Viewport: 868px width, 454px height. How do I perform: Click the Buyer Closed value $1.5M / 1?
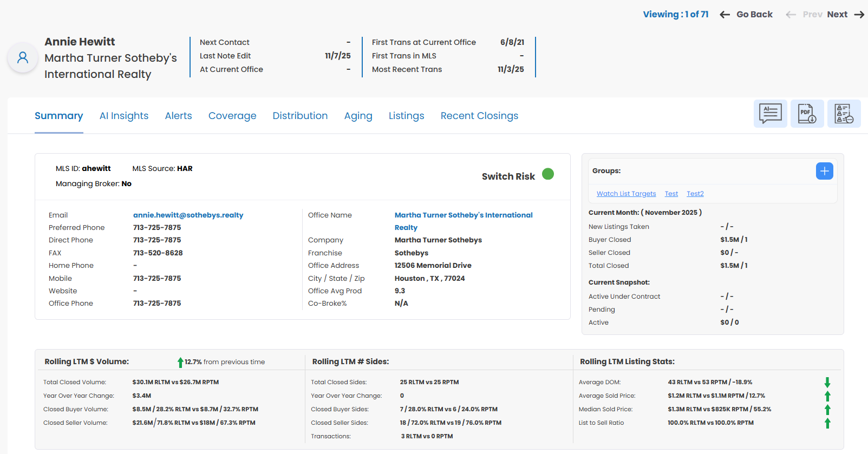(x=734, y=240)
